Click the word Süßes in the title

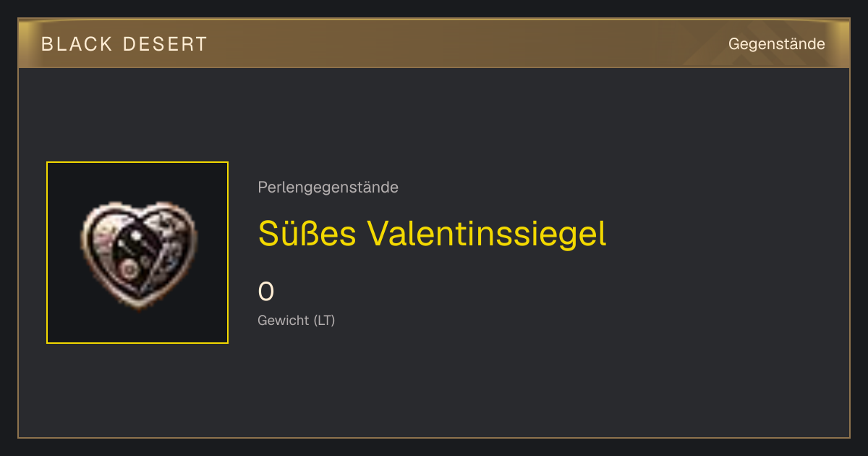tap(307, 234)
